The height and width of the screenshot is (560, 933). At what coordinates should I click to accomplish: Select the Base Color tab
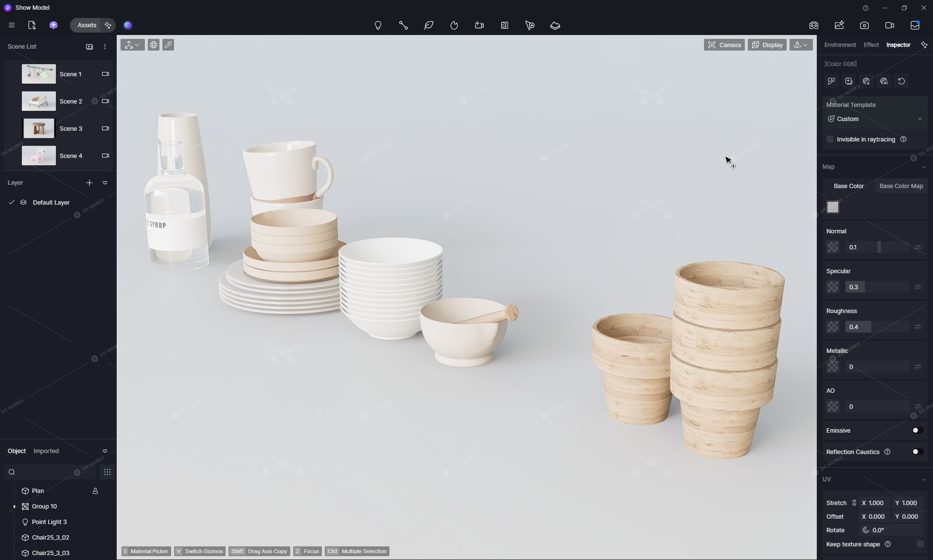848,186
